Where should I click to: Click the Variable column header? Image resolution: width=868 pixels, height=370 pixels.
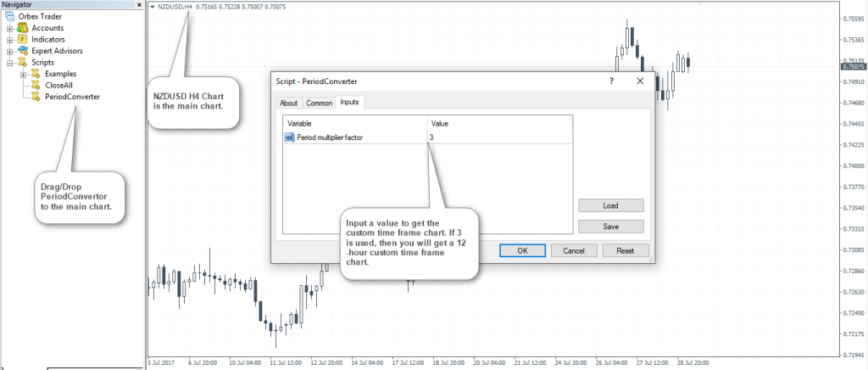tap(355, 124)
